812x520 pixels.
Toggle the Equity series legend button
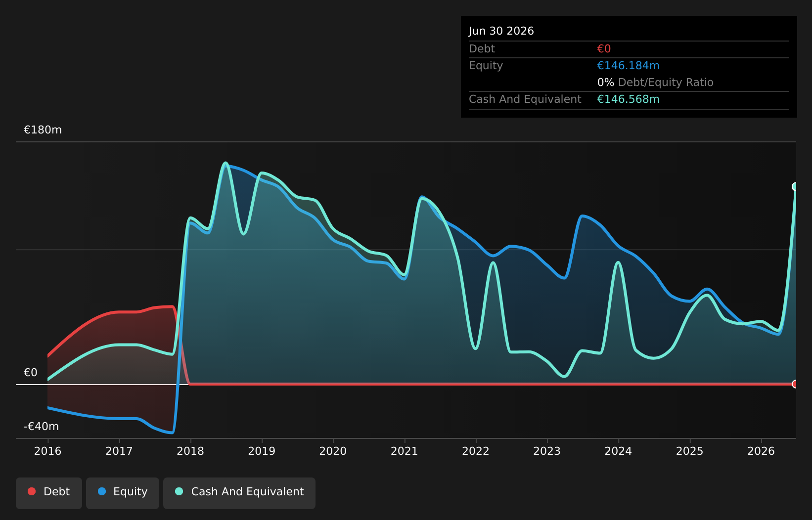point(123,493)
